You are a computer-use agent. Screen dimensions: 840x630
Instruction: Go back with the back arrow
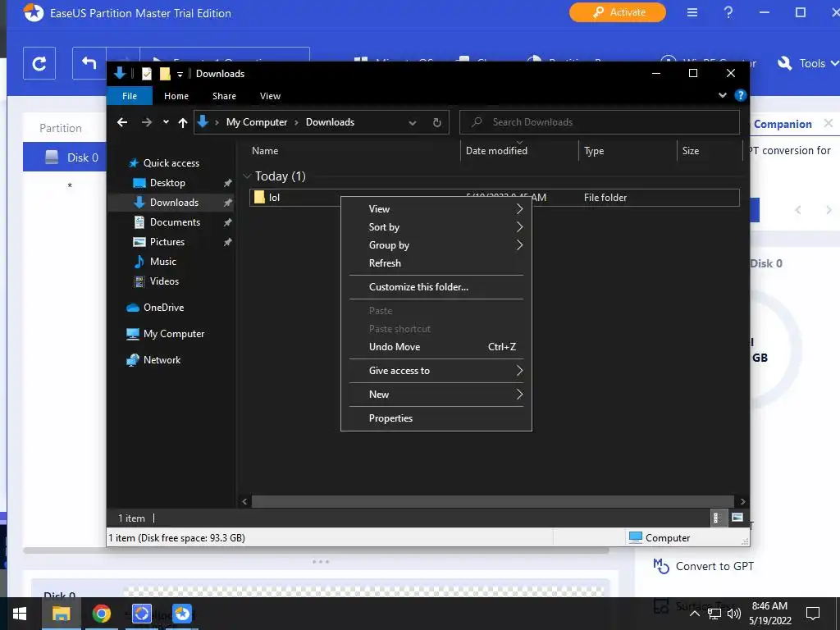(122, 123)
